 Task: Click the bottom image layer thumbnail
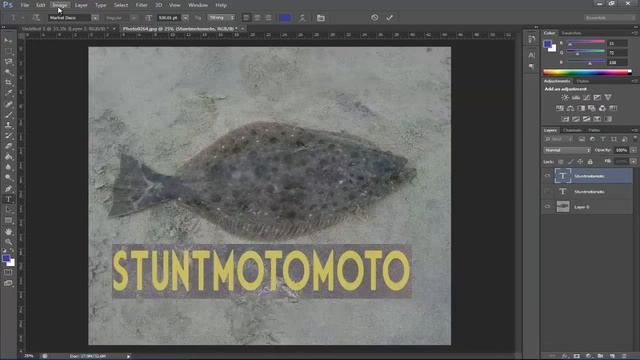coord(563,207)
